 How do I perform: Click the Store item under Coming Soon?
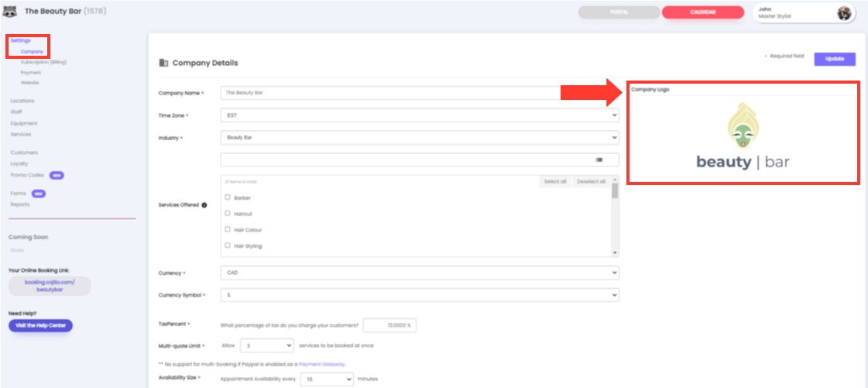pyautogui.click(x=16, y=250)
